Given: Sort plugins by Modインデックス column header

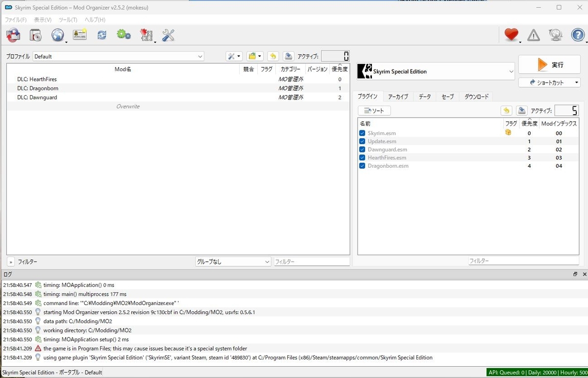Looking at the screenshot, I should (x=559, y=124).
